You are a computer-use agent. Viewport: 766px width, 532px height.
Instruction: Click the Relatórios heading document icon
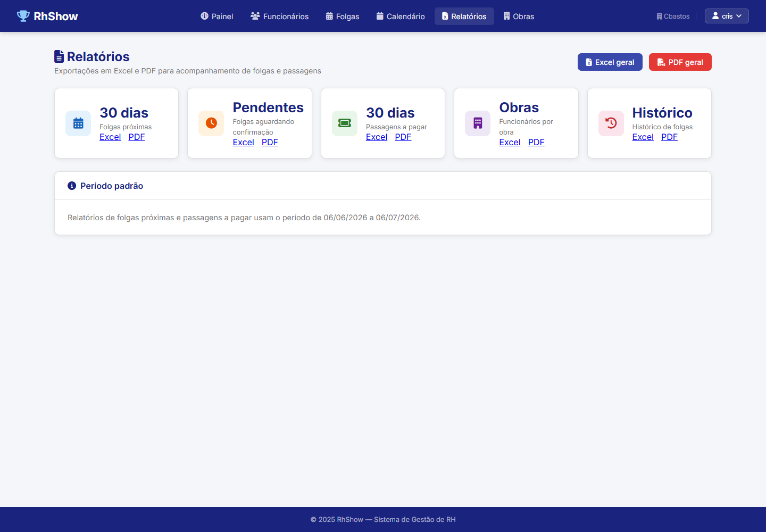(59, 56)
